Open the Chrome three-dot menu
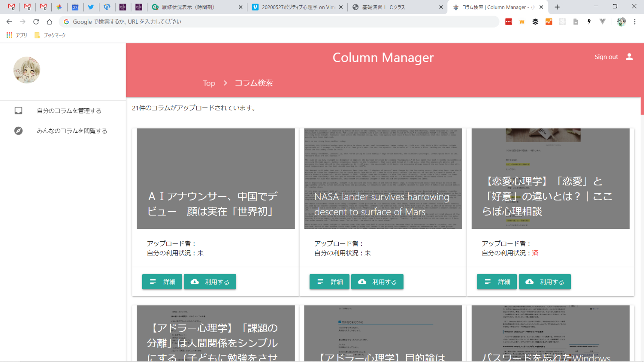Screen dimensions: 644x362 635,22
